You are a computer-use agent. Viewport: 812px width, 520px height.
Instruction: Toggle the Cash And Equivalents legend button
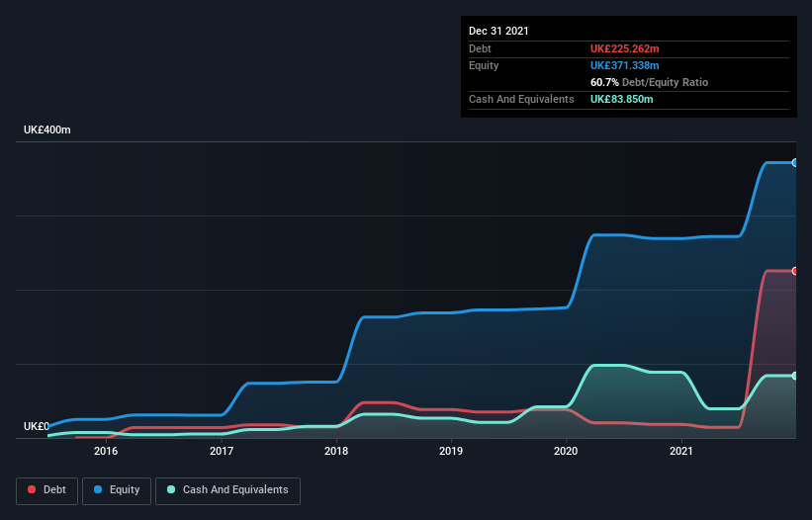[x=227, y=490]
